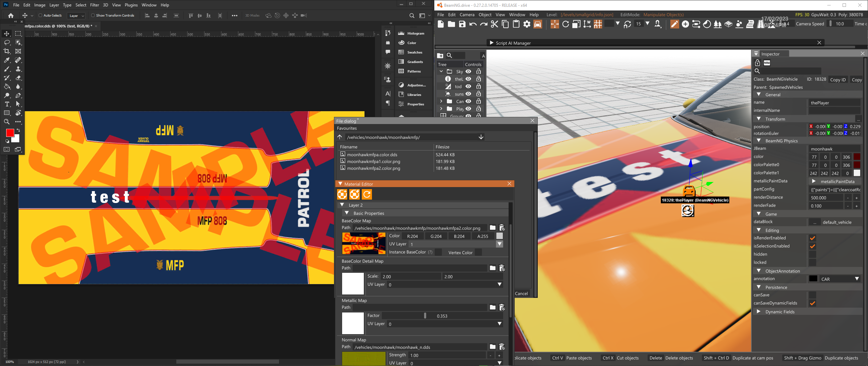Collapse the Basic Properties section
The height and width of the screenshot is (366, 868).
pyautogui.click(x=347, y=213)
